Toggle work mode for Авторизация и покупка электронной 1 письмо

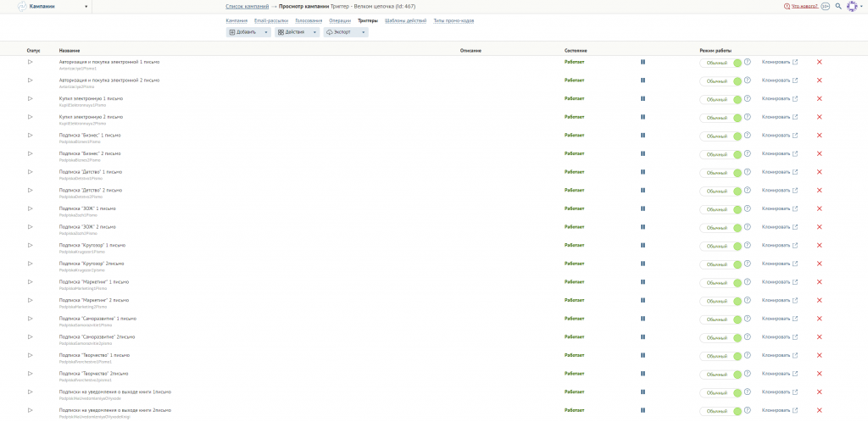tap(721, 63)
